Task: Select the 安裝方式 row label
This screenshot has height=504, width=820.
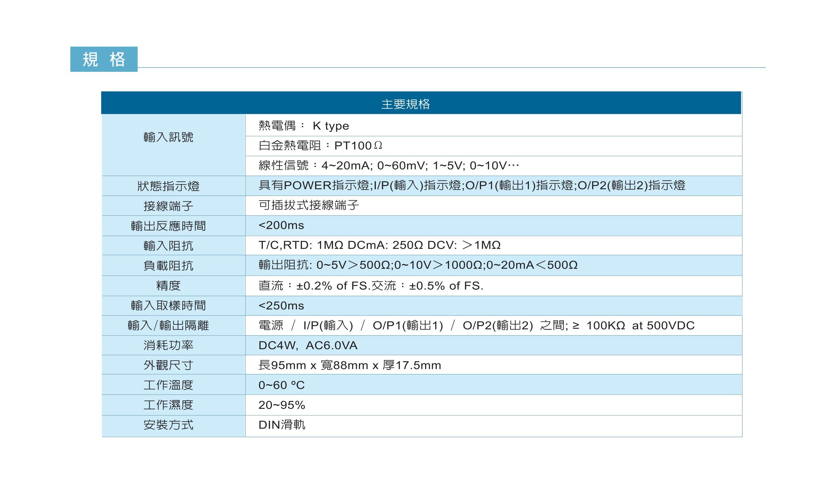Action: point(168,425)
